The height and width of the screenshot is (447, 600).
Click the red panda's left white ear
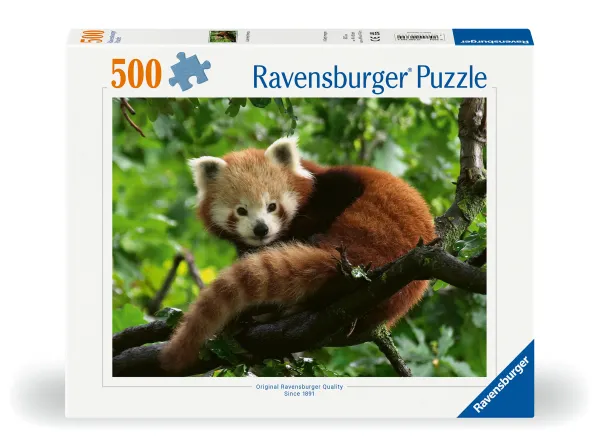(x=207, y=172)
